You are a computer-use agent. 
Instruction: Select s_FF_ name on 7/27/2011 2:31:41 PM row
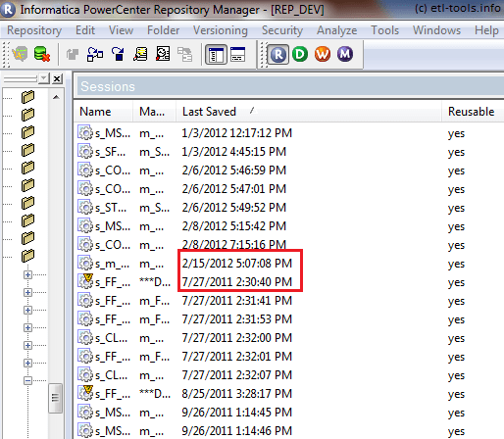[113, 301]
